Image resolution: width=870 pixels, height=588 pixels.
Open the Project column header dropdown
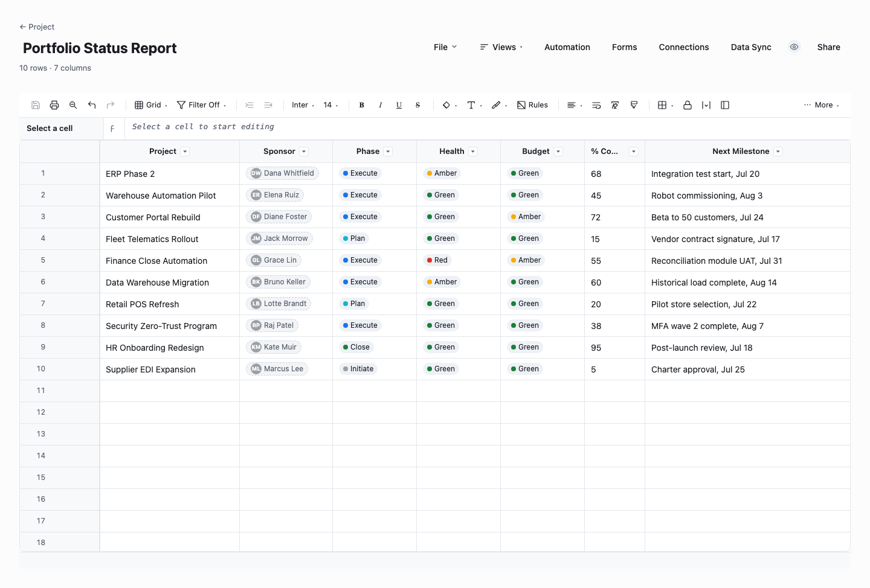coord(185,152)
